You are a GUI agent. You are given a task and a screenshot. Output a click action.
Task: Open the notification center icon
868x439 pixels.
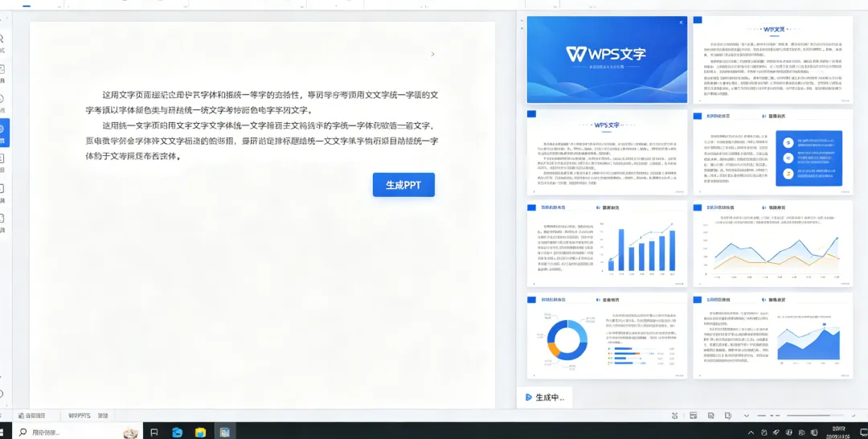coord(863,433)
